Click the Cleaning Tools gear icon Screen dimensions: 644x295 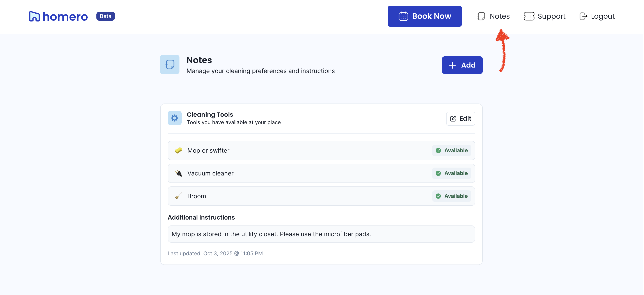coord(174,118)
